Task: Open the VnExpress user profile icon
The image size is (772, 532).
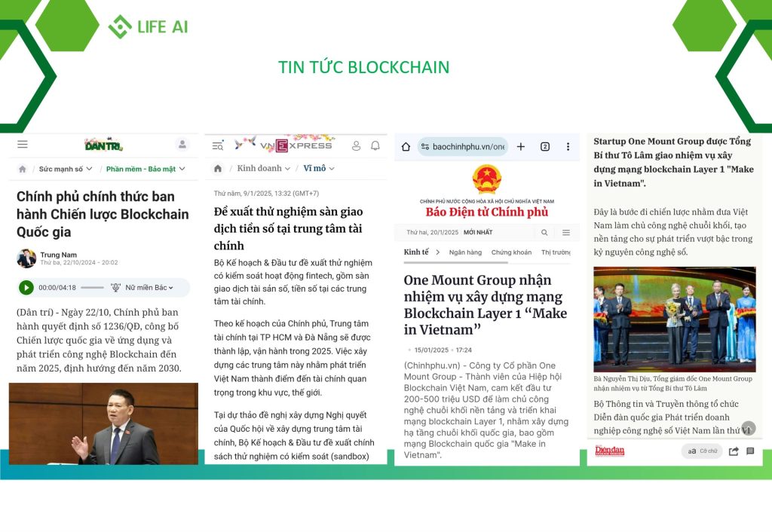Action: pos(356,145)
